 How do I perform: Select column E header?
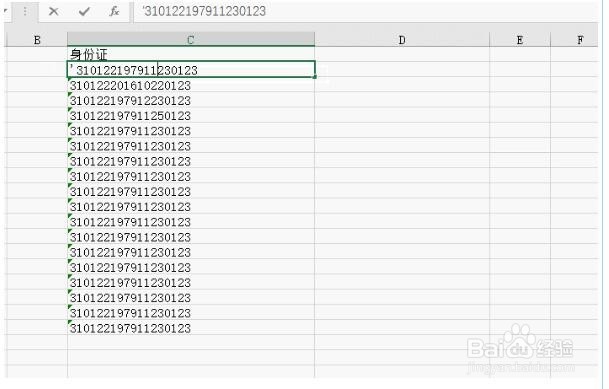coord(520,40)
